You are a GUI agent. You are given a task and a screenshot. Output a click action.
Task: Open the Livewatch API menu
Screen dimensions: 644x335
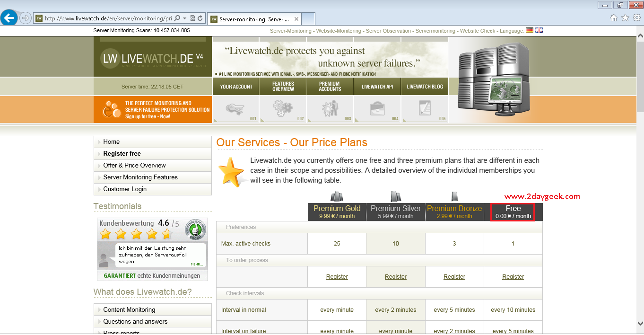(x=377, y=87)
